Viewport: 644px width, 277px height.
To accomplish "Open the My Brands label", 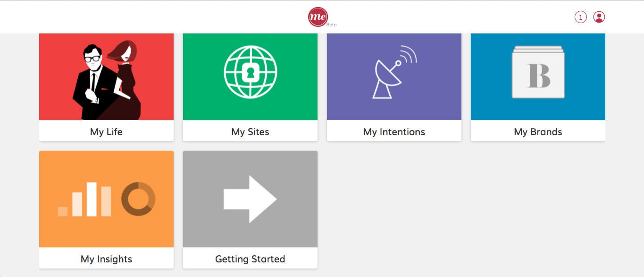I will [538, 132].
